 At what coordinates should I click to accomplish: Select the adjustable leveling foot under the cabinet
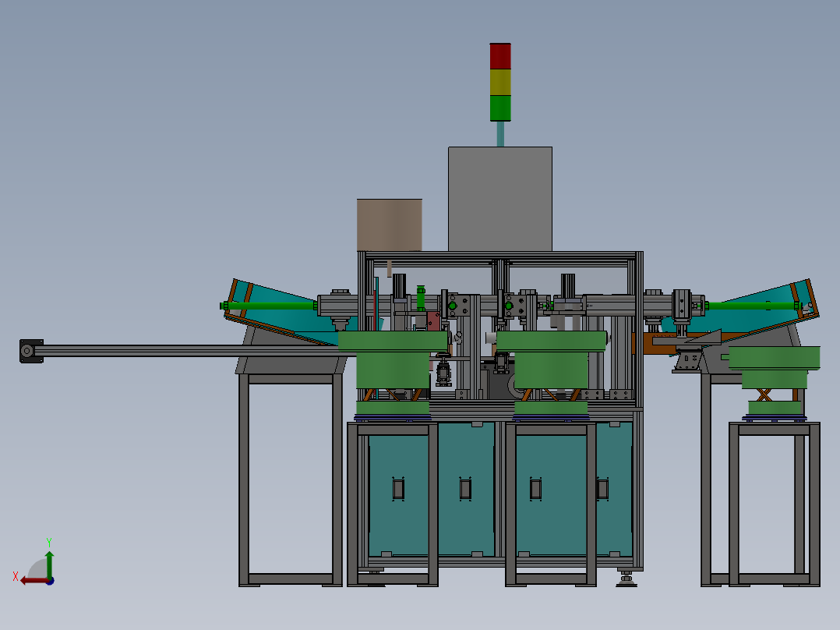[x=626, y=579]
